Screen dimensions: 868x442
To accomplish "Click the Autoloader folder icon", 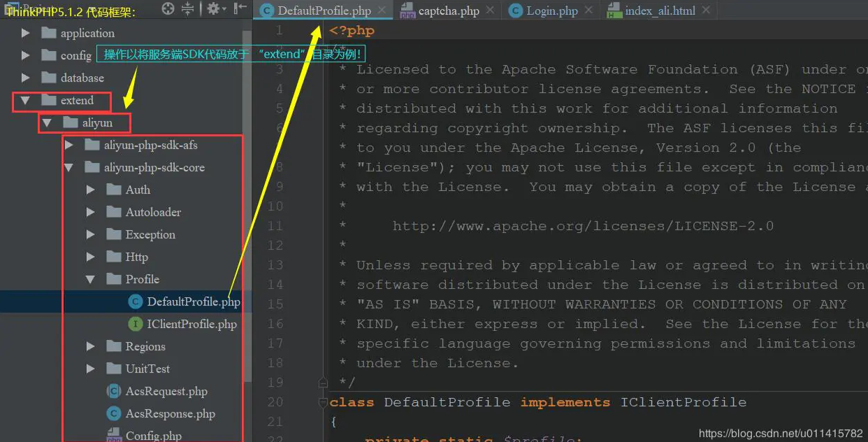I will pos(113,212).
